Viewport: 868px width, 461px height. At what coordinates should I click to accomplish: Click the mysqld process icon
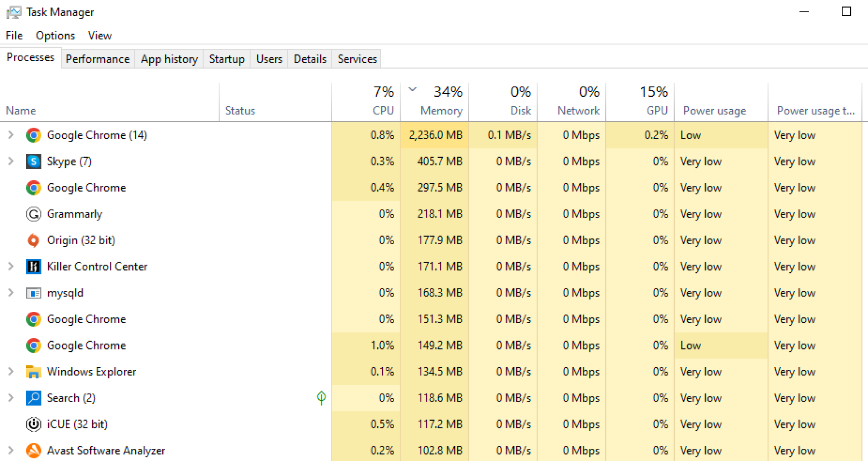coord(33,293)
